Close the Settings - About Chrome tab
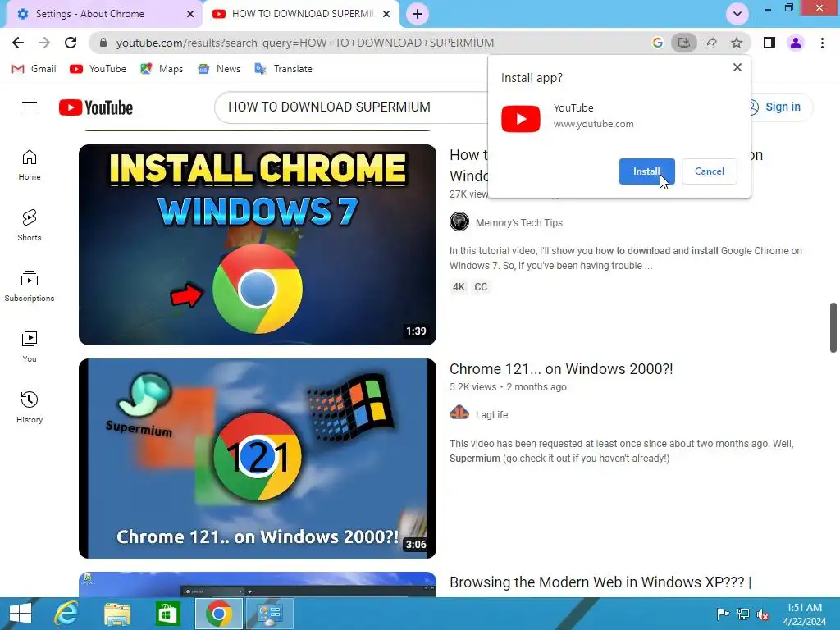The image size is (840, 630). (x=190, y=14)
